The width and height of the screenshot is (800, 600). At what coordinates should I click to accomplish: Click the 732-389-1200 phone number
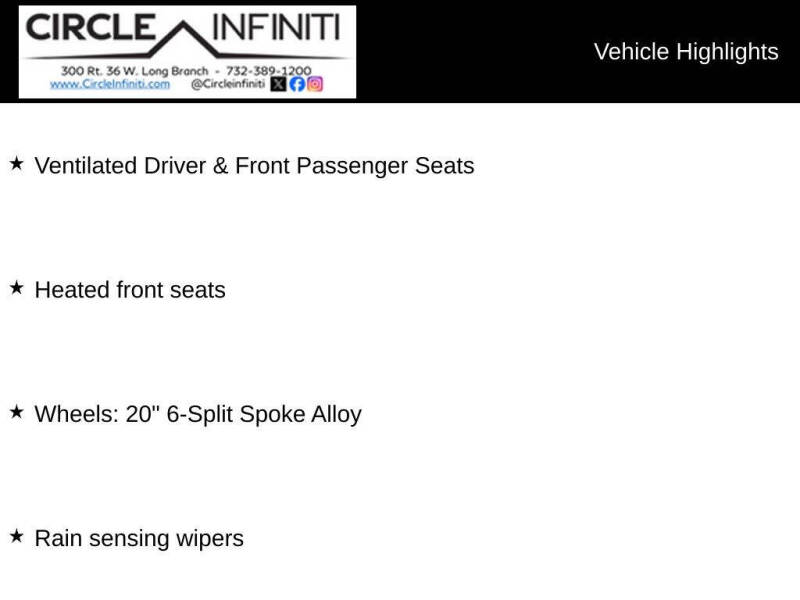[x=268, y=70]
